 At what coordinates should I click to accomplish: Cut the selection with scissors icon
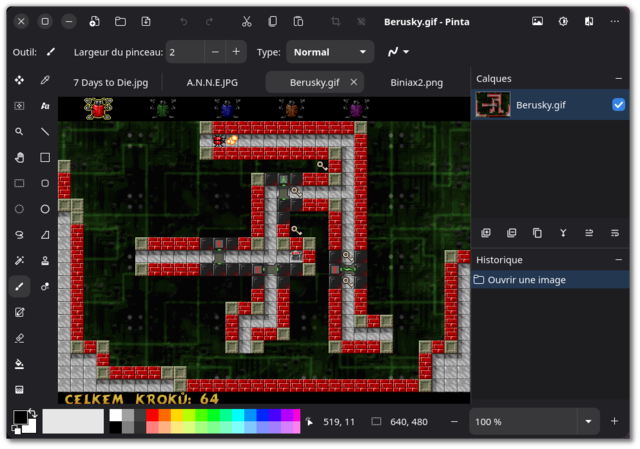click(x=247, y=21)
